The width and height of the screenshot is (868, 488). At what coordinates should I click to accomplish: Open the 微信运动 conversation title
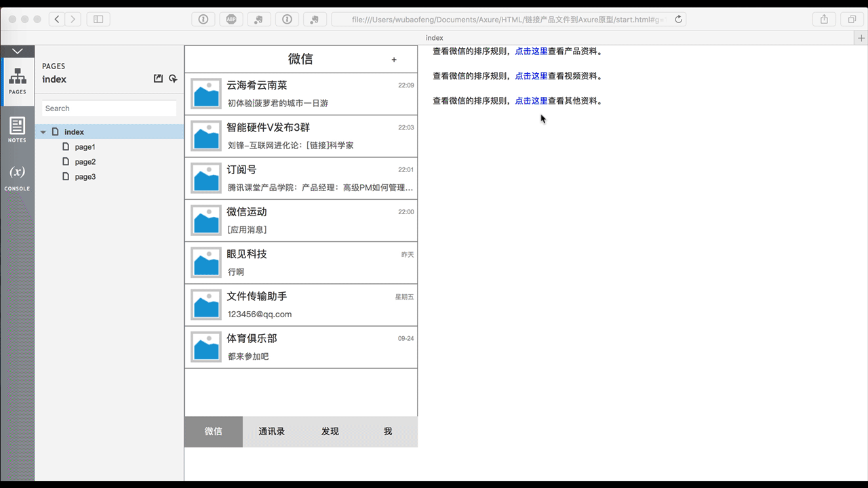247,212
